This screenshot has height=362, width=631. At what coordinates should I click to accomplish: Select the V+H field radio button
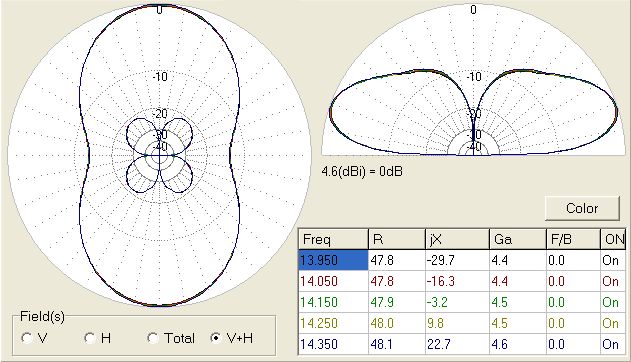click(x=232, y=338)
